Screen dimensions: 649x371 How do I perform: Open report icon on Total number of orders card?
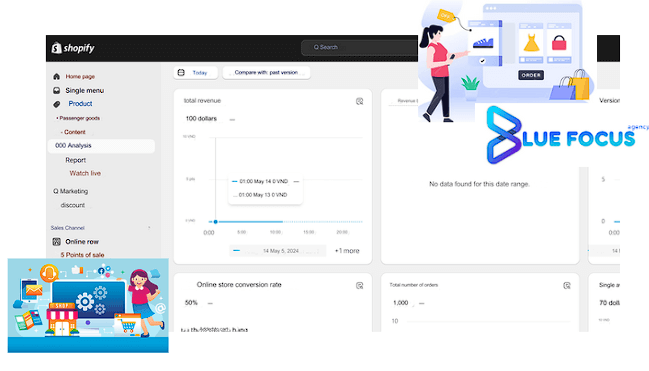[x=567, y=286]
